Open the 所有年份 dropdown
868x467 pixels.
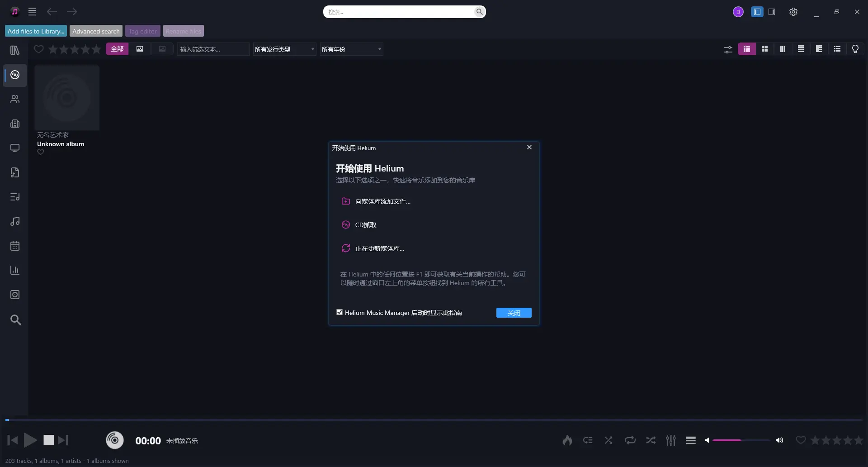click(352, 49)
